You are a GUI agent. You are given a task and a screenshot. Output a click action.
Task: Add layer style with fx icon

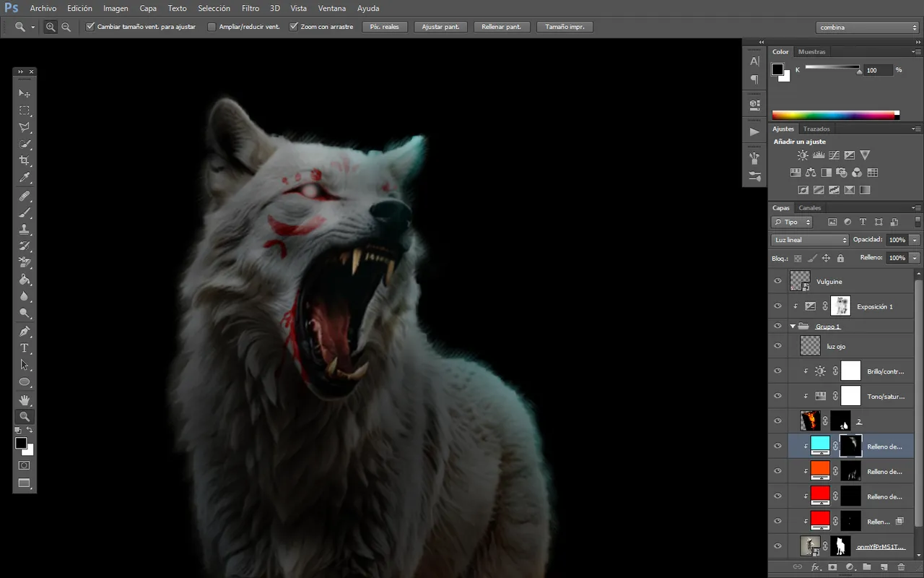pos(816,567)
